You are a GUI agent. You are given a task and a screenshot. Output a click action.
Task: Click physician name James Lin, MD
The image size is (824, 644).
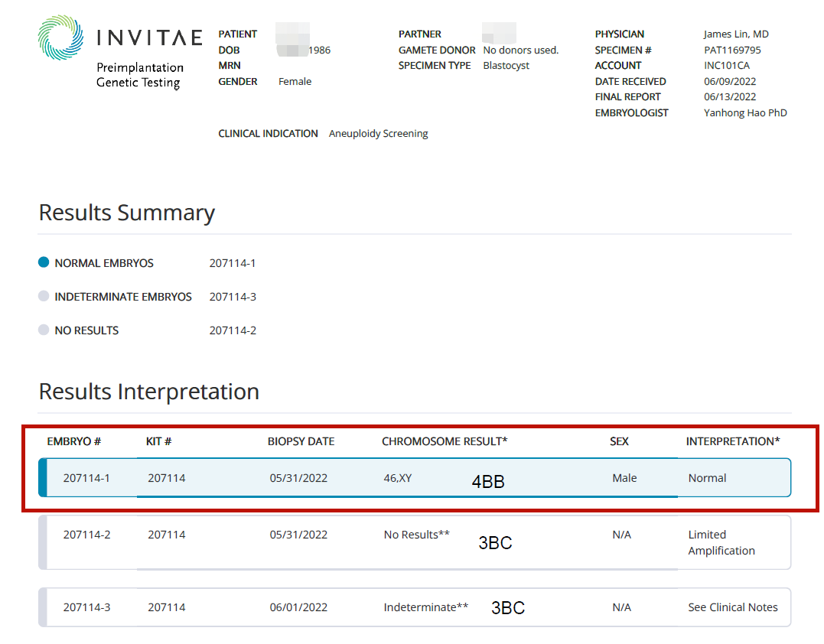[x=736, y=34]
